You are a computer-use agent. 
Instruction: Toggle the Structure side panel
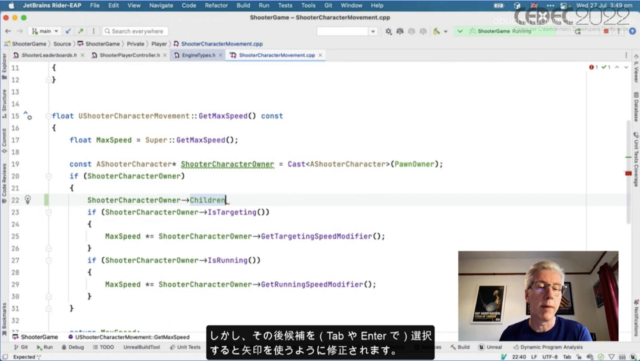tap(4, 104)
